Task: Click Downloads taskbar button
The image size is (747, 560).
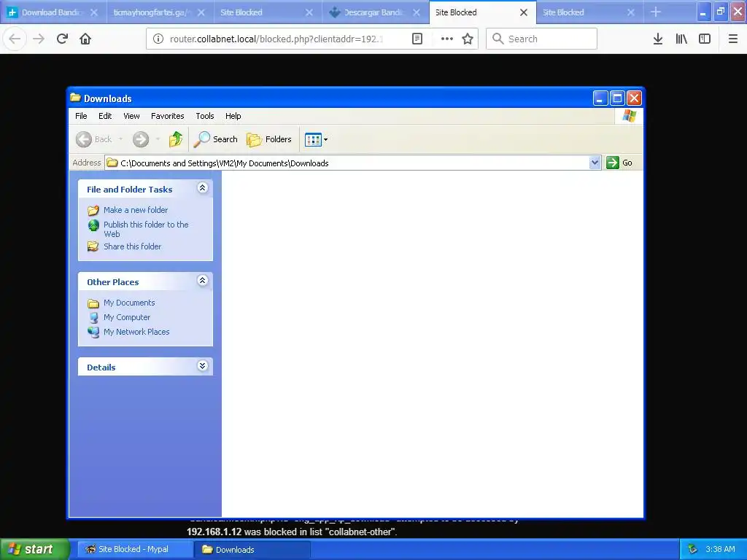Action: point(252,550)
